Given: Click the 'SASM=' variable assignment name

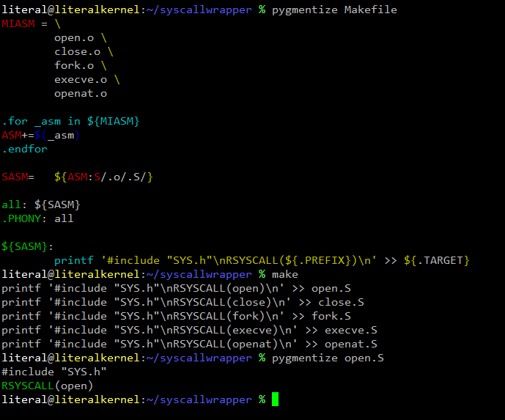Looking at the screenshot, I should pyautogui.click(x=18, y=177).
